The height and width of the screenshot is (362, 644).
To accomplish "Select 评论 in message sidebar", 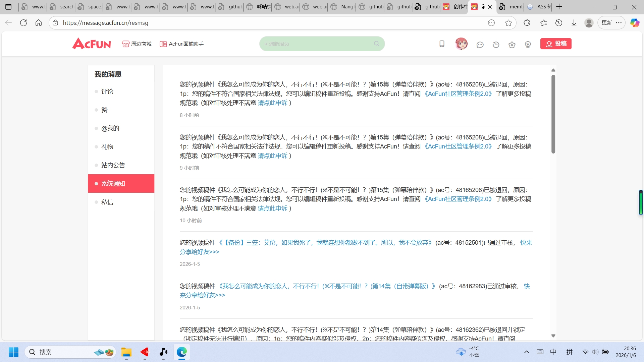I will pyautogui.click(x=107, y=92).
